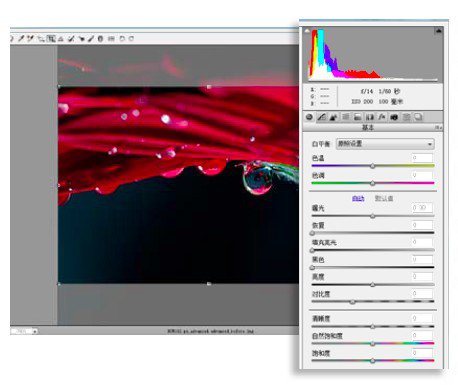The image size is (458, 385).
Task: Click the Temperature (色温) value field
Action: coord(422,158)
